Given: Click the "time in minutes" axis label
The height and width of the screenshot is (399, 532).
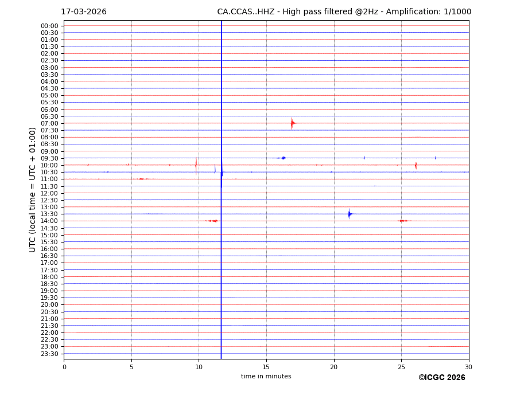Looking at the screenshot, I should click(x=266, y=377).
